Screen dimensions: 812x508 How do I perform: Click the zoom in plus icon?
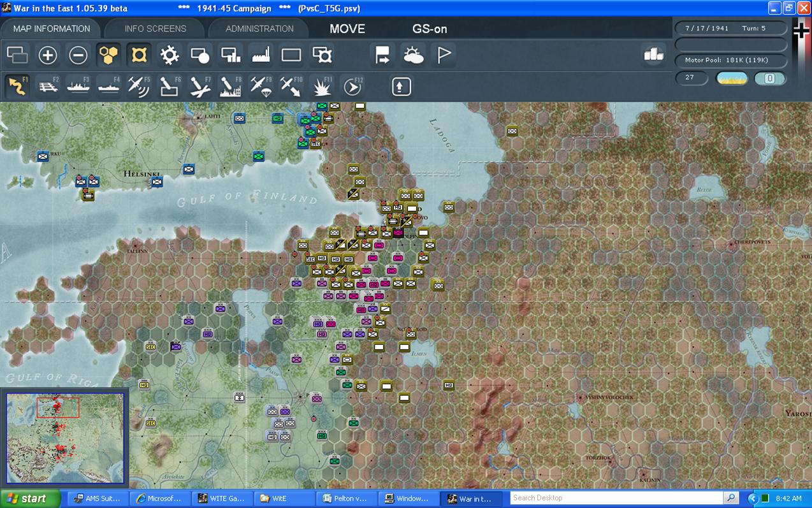pos(48,55)
